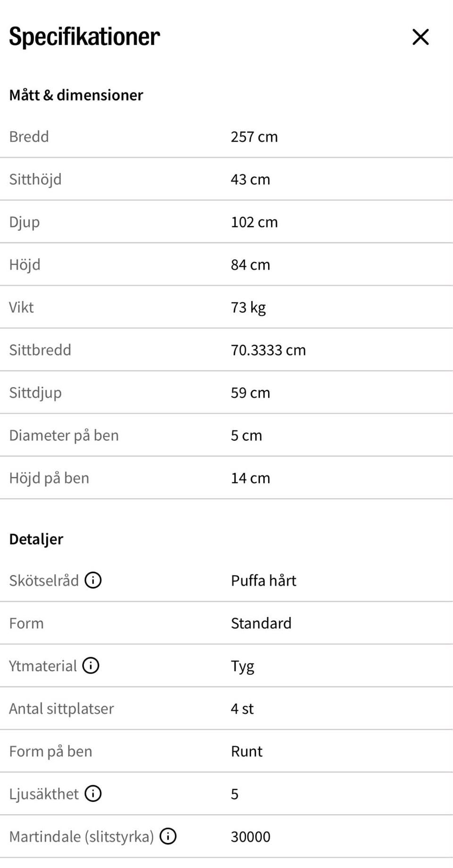The image size is (453, 868).
Task: Select the Sitthöjd 43 cm value
Action: [250, 179]
